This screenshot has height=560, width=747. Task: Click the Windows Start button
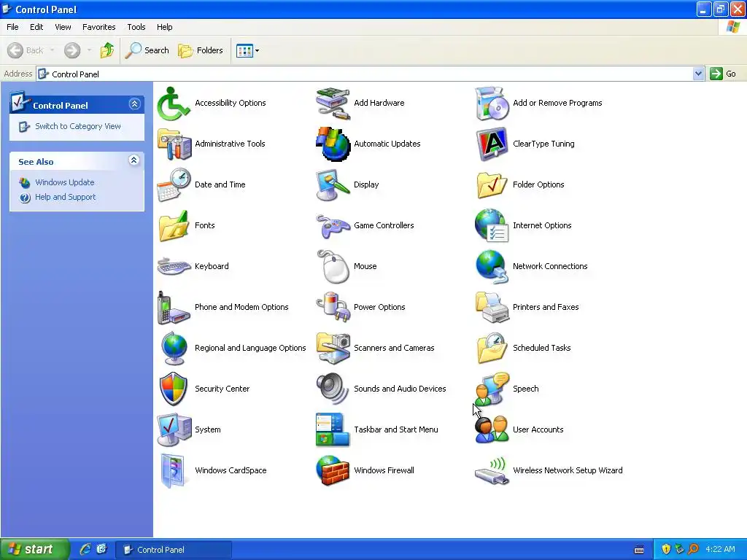pos(34,550)
